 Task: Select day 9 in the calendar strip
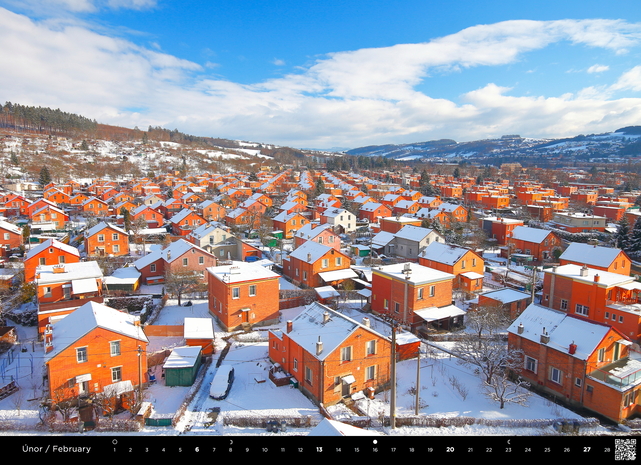click(x=247, y=450)
